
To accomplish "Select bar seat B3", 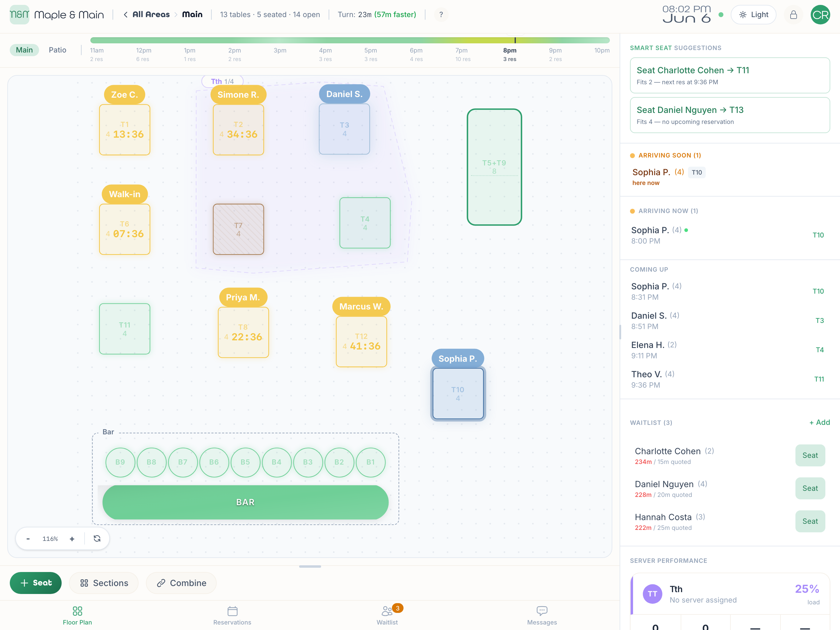I will click(x=308, y=462).
